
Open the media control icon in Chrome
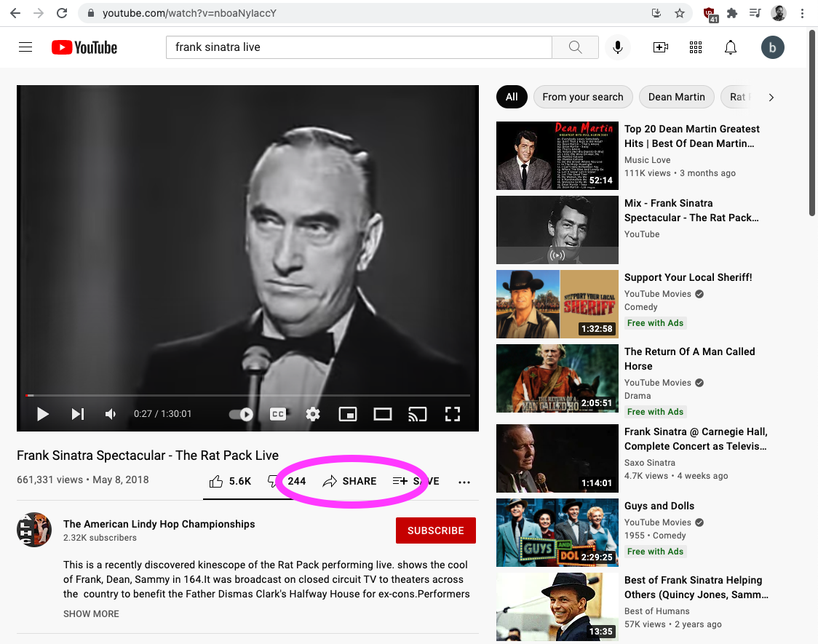(755, 13)
